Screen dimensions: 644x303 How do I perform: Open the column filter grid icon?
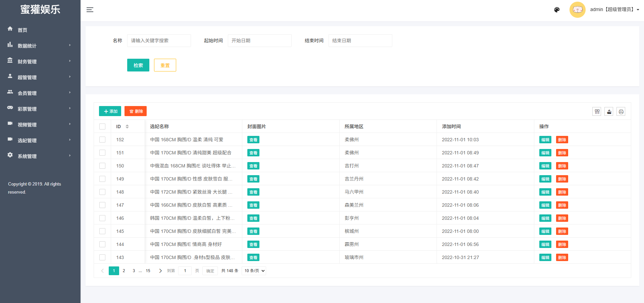597,112
